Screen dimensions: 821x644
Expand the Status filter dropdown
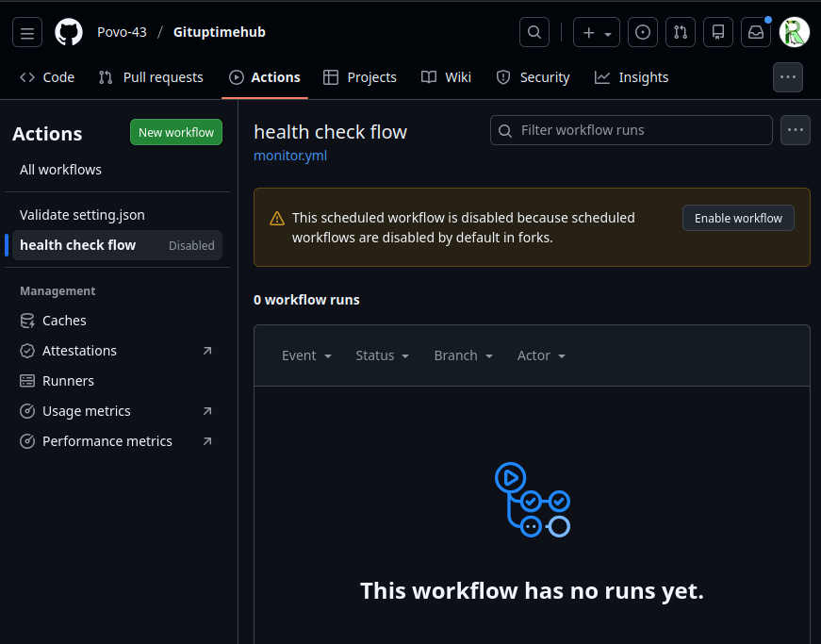(x=382, y=355)
